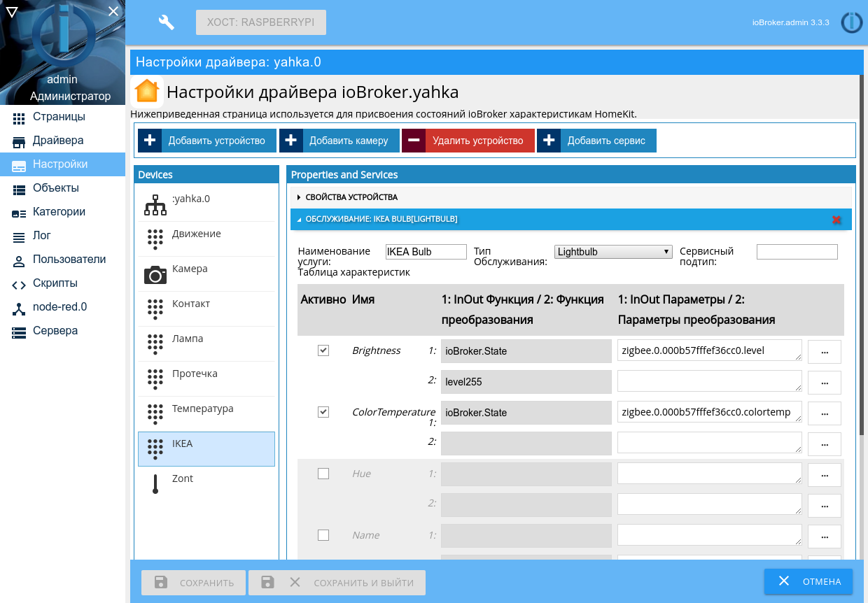Click the ... button for Hue row 1
Image resolution: width=868 pixels, height=603 pixels.
point(825,475)
